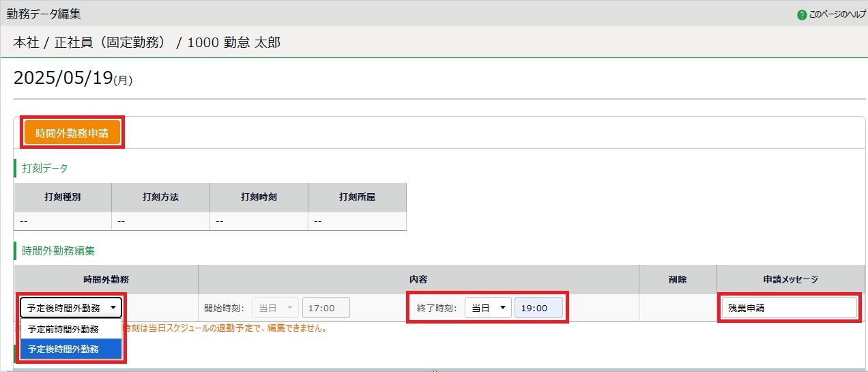
Task: Open the このページのヘルプ link
Action: pyautogui.click(x=837, y=14)
